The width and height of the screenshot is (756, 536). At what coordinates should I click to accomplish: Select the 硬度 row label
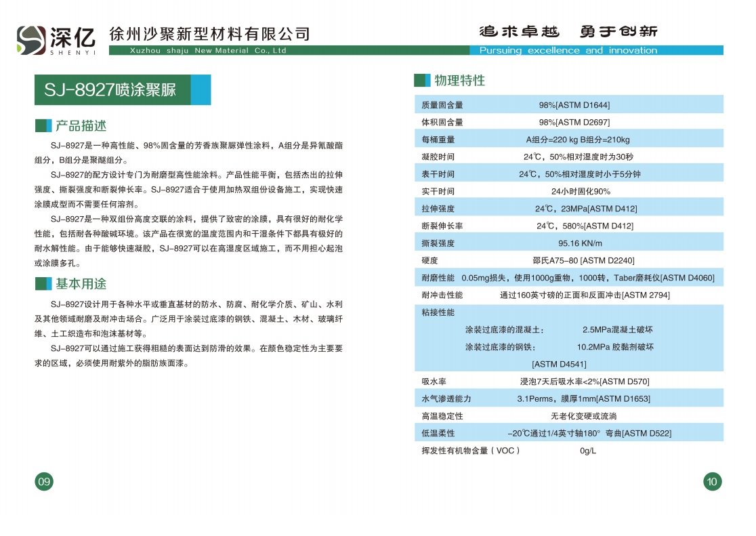point(430,260)
